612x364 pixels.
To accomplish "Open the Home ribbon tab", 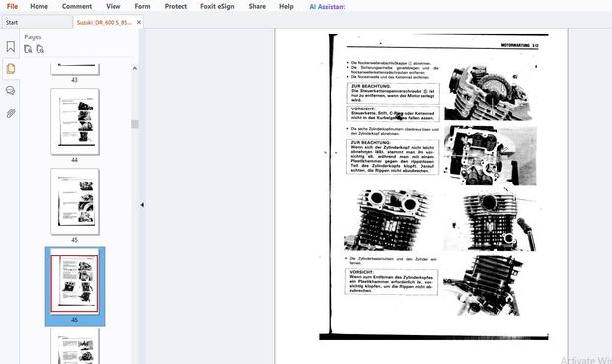I will pyautogui.click(x=39, y=6).
